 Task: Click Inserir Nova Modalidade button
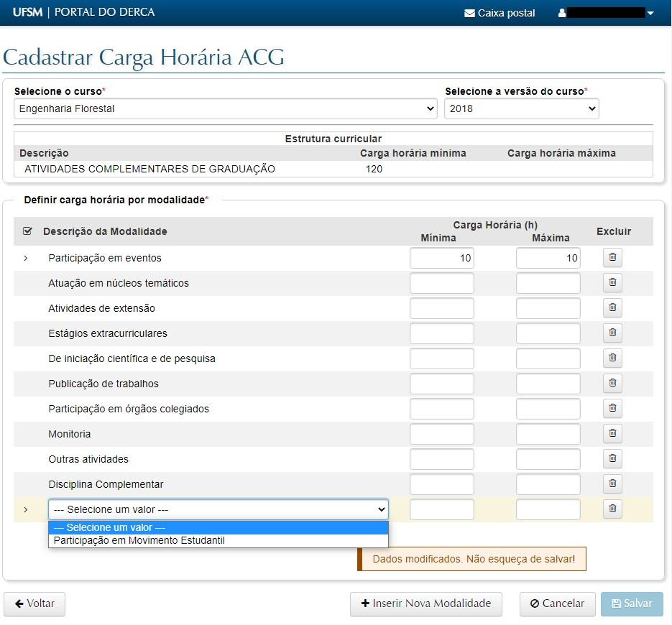tap(425, 603)
